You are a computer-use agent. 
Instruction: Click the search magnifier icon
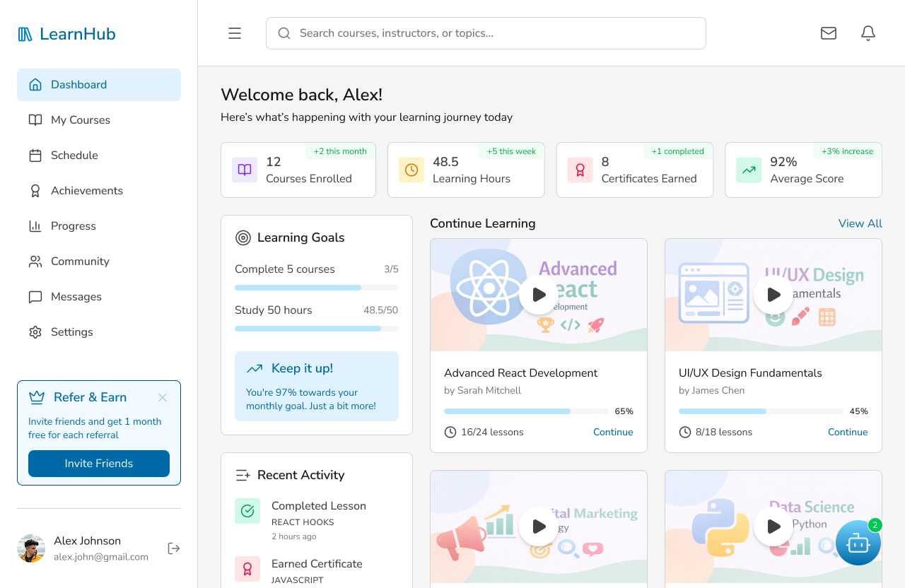tap(284, 33)
